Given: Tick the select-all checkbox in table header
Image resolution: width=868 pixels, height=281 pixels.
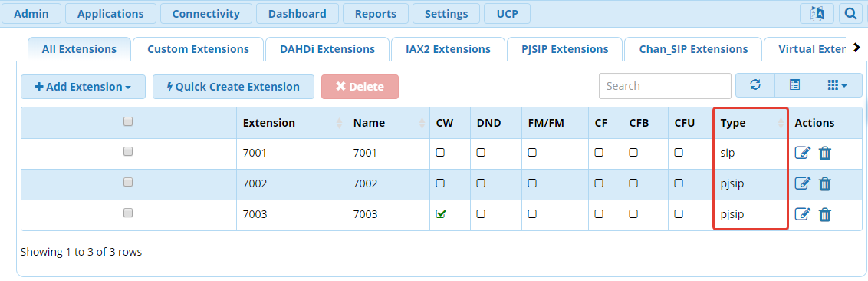Looking at the screenshot, I should (128, 121).
